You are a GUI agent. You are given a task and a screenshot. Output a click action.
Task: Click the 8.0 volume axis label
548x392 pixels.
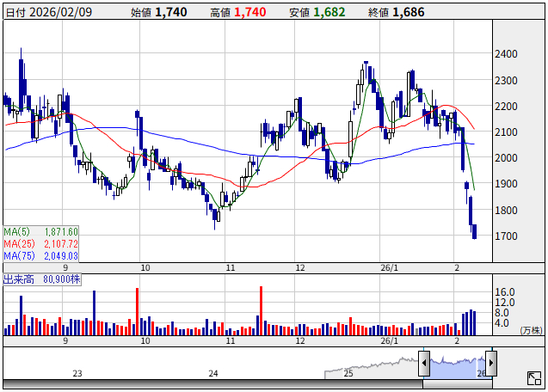click(502, 313)
